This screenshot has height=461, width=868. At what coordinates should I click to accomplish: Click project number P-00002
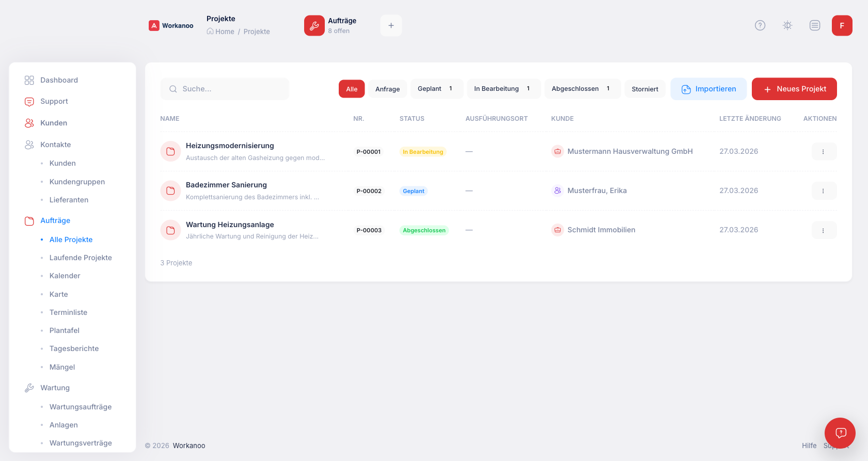coord(369,191)
